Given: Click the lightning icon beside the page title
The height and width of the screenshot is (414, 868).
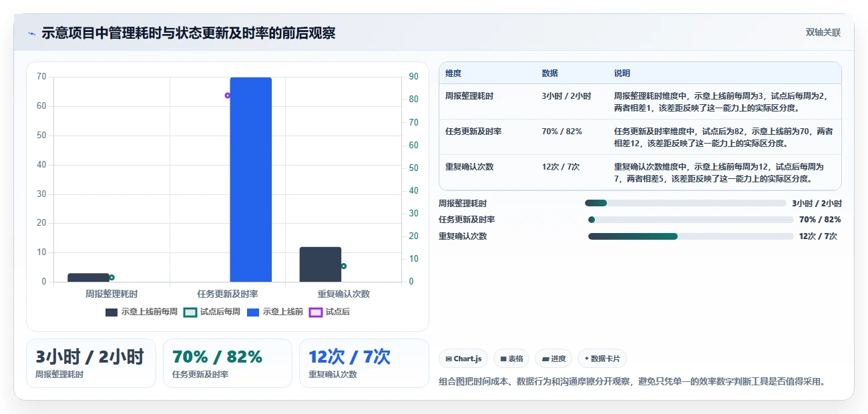Looking at the screenshot, I should tap(32, 33).
